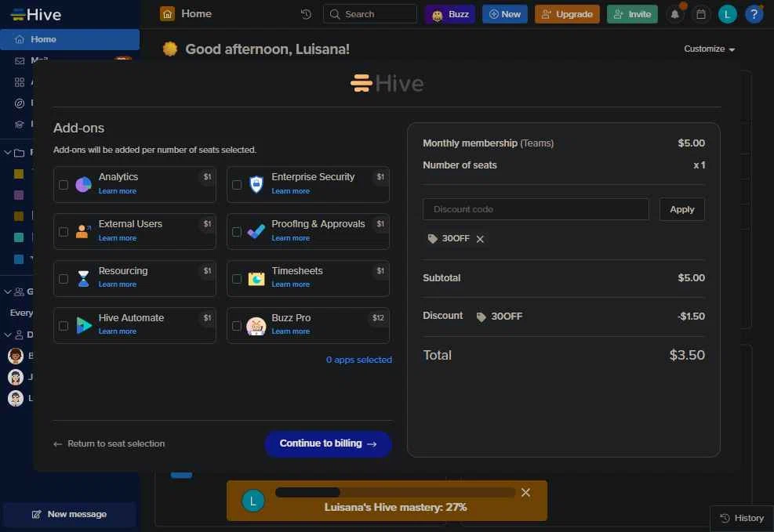This screenshot has height=532, width=774.
Task: Collapse the direct messages section in sidebar
Action: (x=7, y=335)
